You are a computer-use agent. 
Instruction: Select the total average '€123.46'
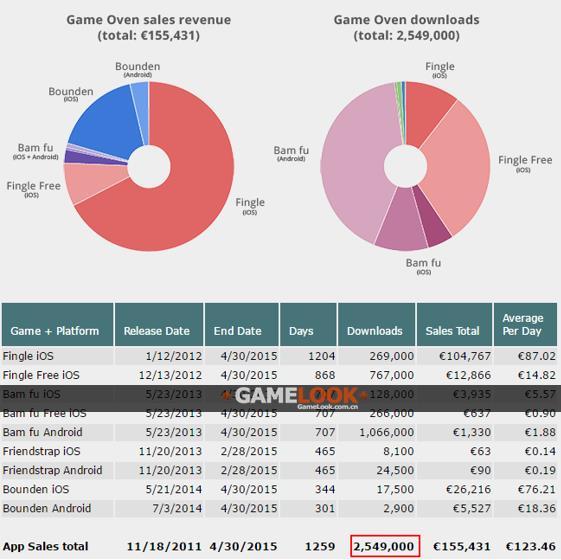pyautogui.click(x=531, y=546)
